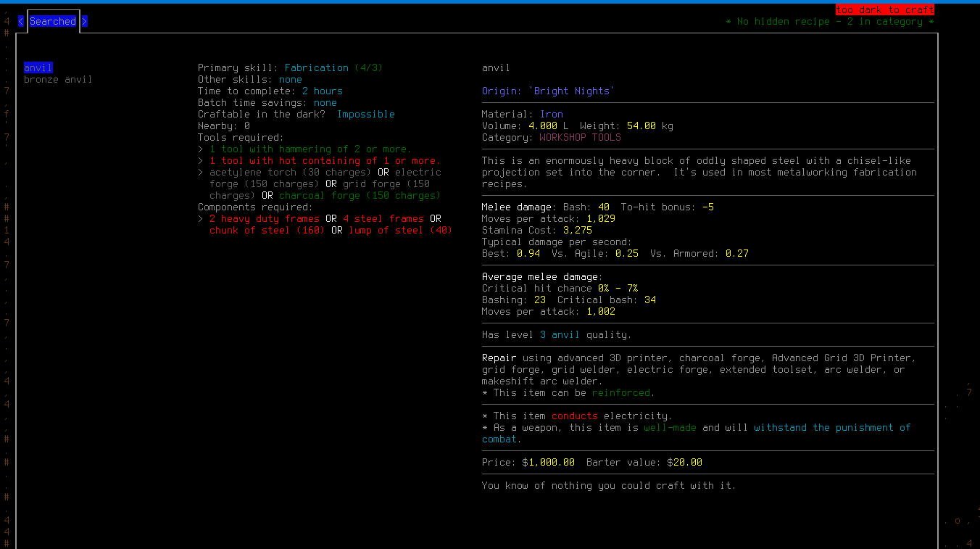Click the '$20.00' barter value
This screenshot has height=549, width=980.
coord(685,463)
